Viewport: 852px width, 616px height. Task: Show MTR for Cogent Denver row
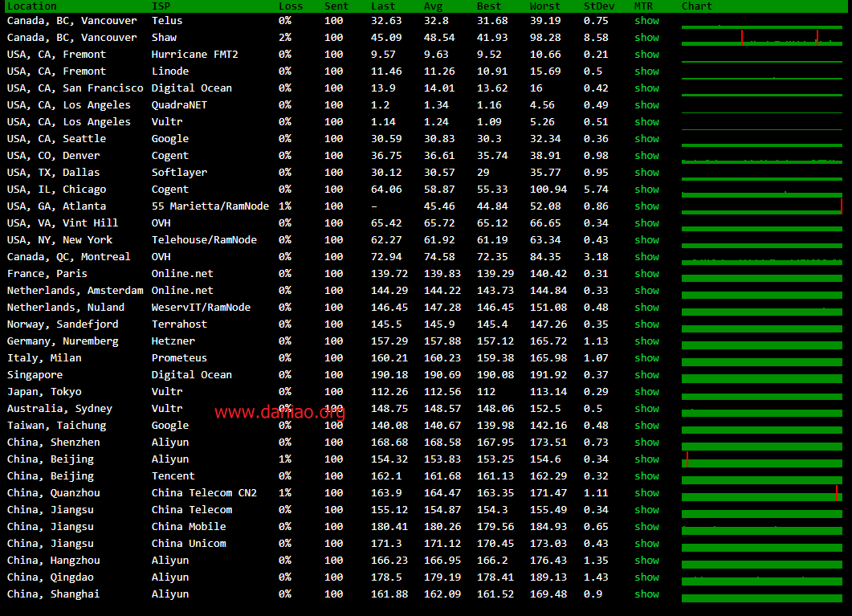point(646,155)
